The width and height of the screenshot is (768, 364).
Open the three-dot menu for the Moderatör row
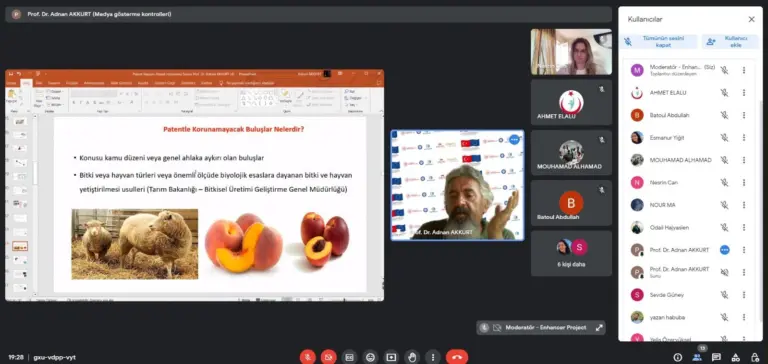[x=744, y=70]
